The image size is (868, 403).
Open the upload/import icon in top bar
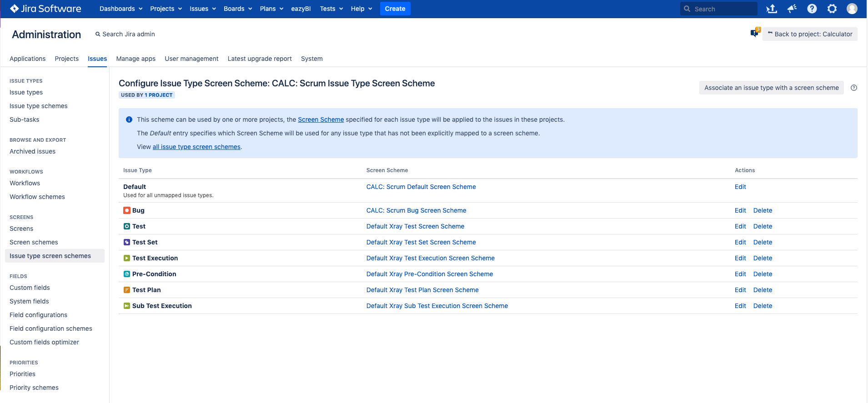pyautogui.click(x=772, y=9)
